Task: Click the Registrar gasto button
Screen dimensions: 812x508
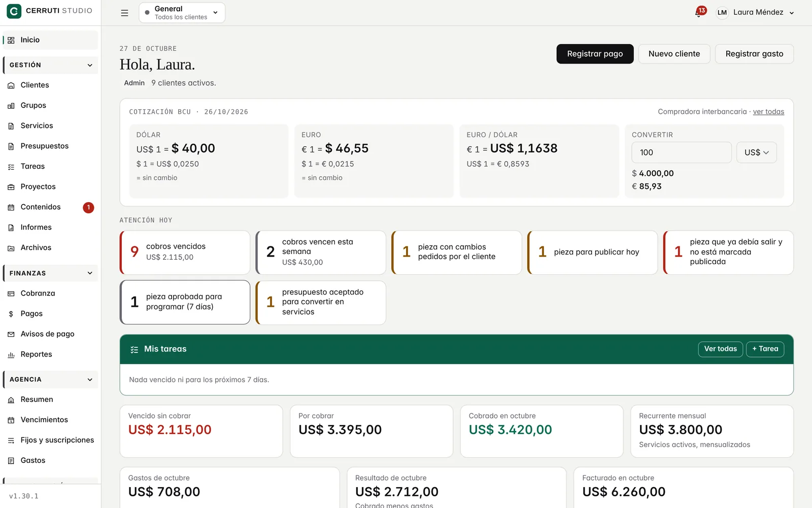Action: tap(754, 54)
